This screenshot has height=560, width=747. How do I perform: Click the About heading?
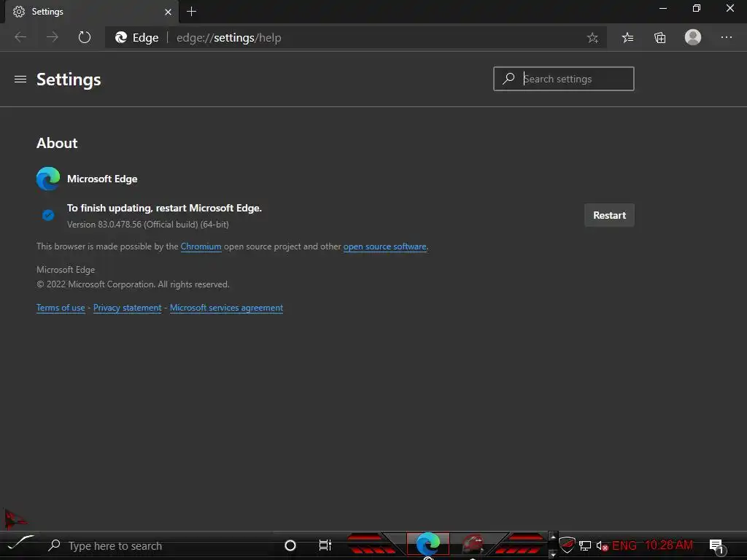(57, 143)
